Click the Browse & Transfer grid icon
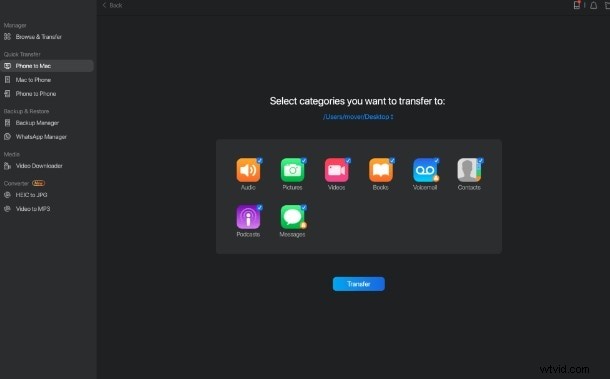This screenshot has height=379, width=610. click(7, 37)
